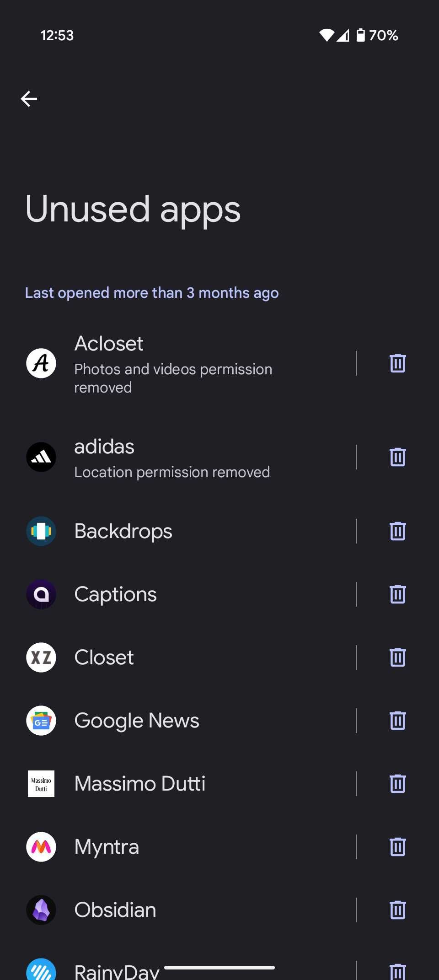Tap the back arrow icon
The image size is (439, 980).
tap(29, 98)
